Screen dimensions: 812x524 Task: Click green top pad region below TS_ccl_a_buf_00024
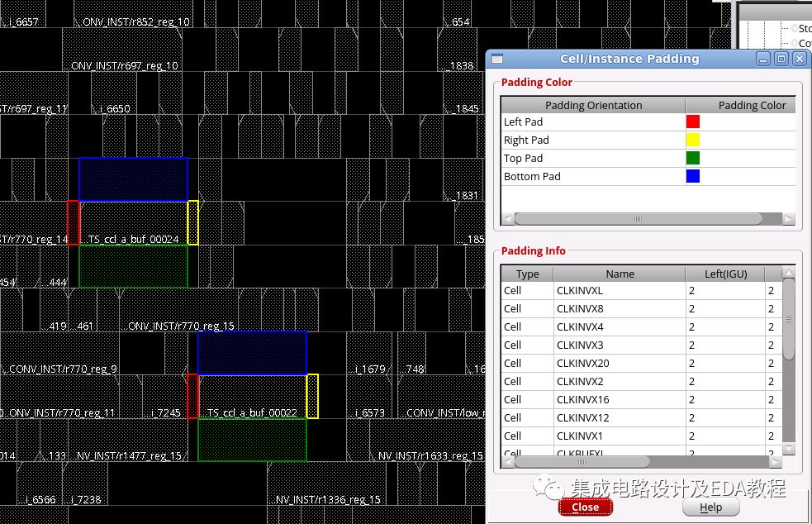coord(133,266)
